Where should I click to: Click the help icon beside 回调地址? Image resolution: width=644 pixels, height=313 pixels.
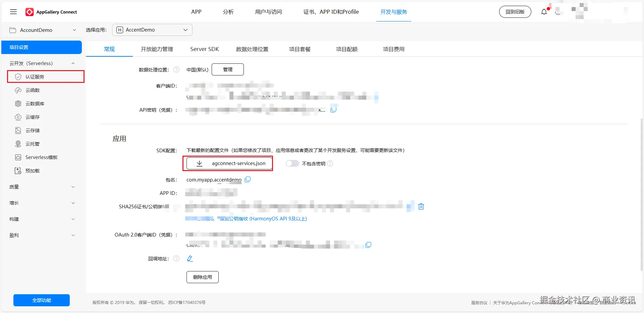pyautogui.click(x=176, y=258)
